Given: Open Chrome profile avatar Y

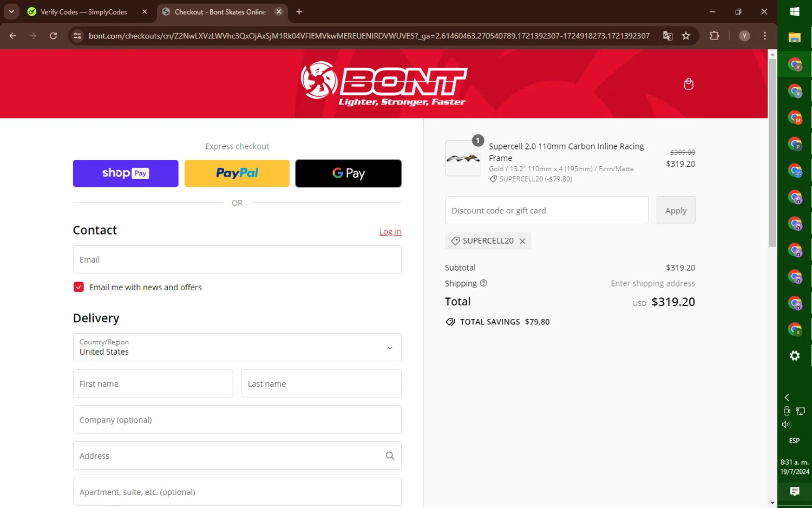Looking at the screenshot, I should pyautogui.click(x=744, y=36).
